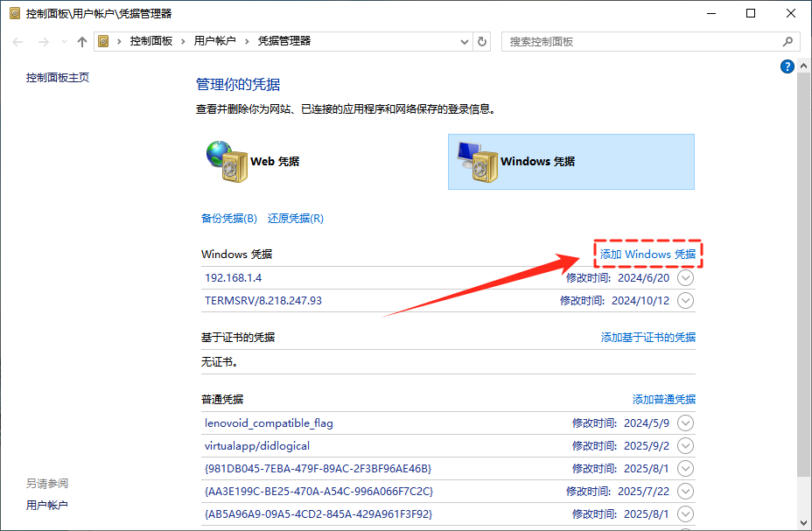Click the Web 凭据 globe safe icon
Screen dimensions: 812x531
tap(227, 162)
